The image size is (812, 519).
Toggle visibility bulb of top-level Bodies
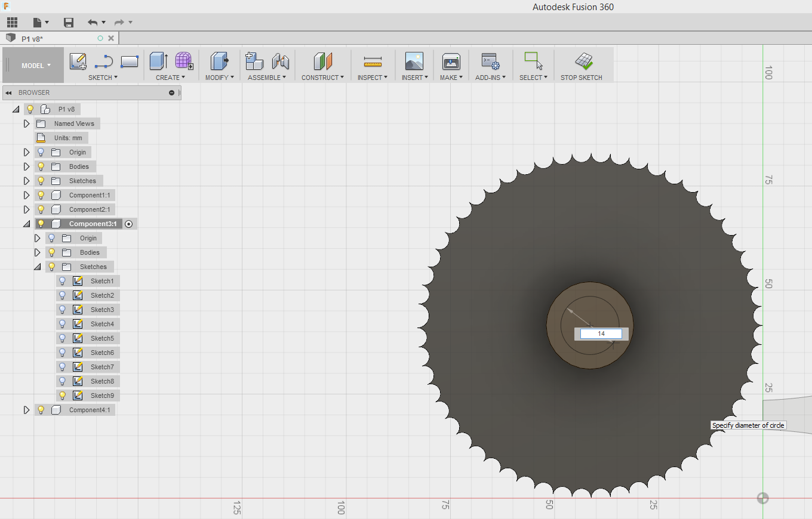click(41, 166)
